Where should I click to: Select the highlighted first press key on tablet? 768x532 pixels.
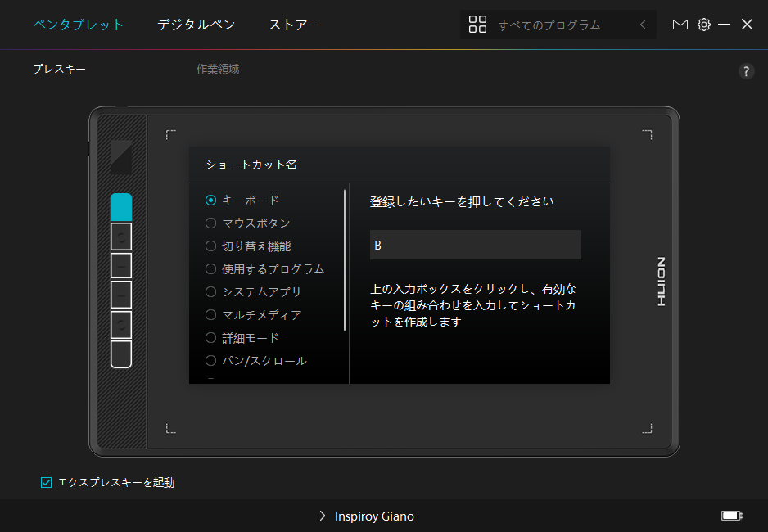(121, 207)
